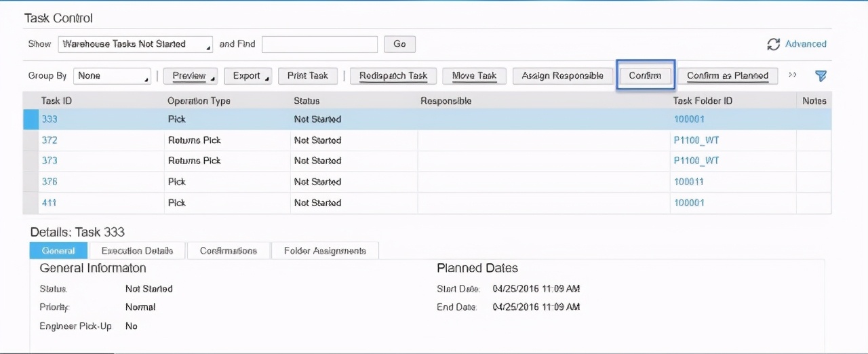Image resolution: width=868 pixels, height=354 pixels.
Task: Click the Redispatch Task button
Action: click(x=393, y=76)
